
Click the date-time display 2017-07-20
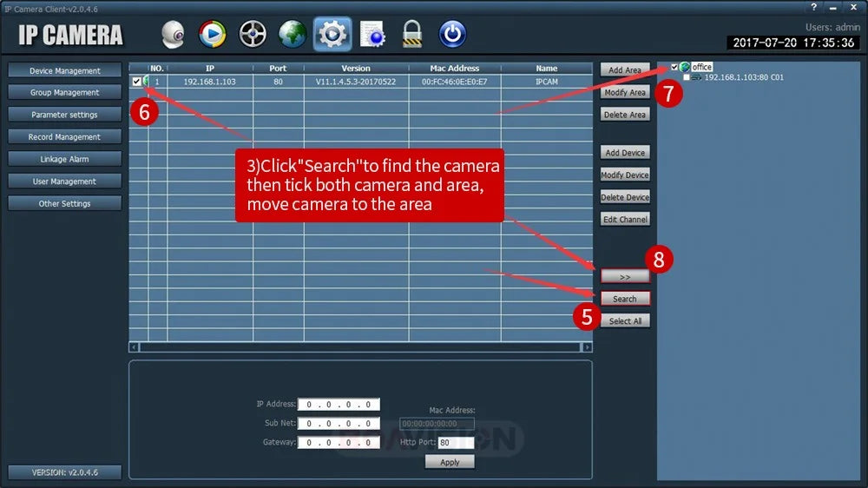tap(793, 43)
